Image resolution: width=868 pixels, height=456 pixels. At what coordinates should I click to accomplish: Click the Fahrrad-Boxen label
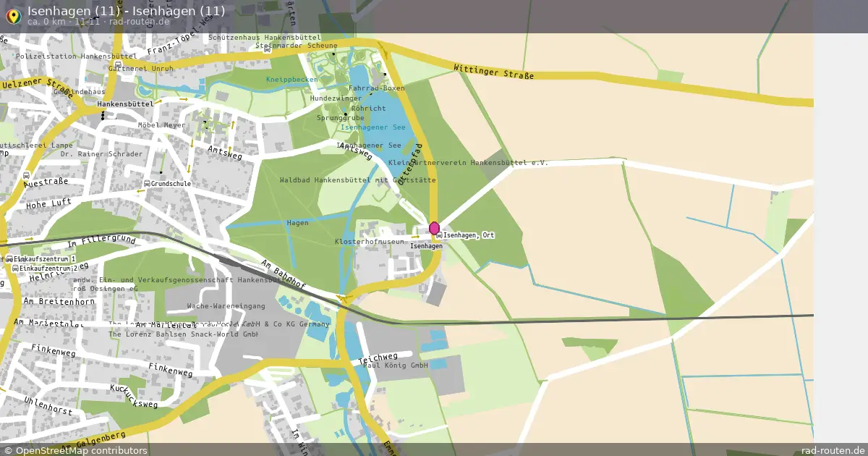point(377,88)
